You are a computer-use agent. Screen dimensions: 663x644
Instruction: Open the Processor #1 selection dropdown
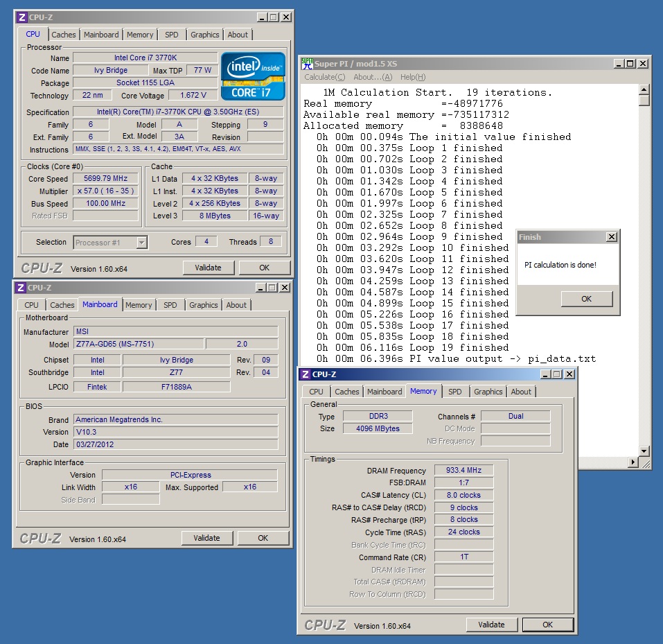tap(141, 243)
